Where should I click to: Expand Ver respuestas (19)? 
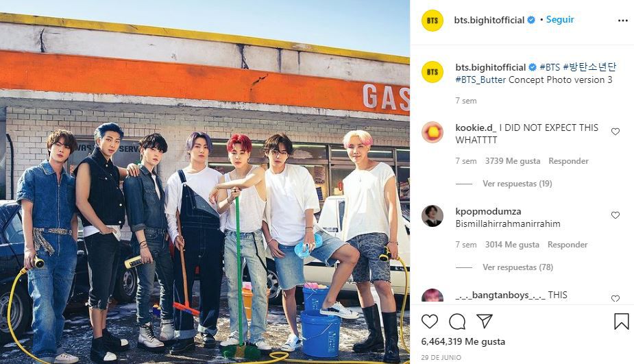pos(517,184)
